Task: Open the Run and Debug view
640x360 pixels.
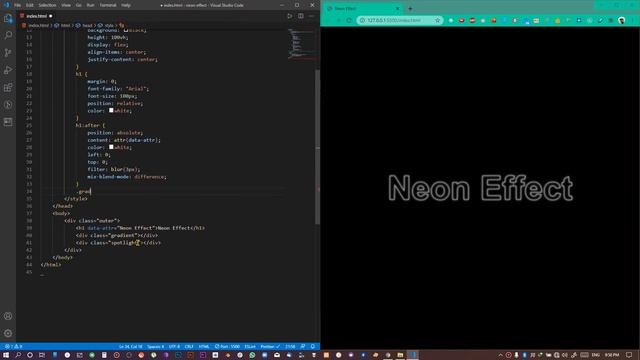Action: click(x=8, y=70)
